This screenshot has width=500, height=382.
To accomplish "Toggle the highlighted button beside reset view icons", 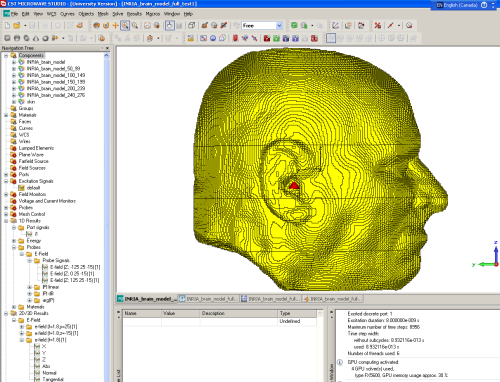I will click(x=170, y=25).
